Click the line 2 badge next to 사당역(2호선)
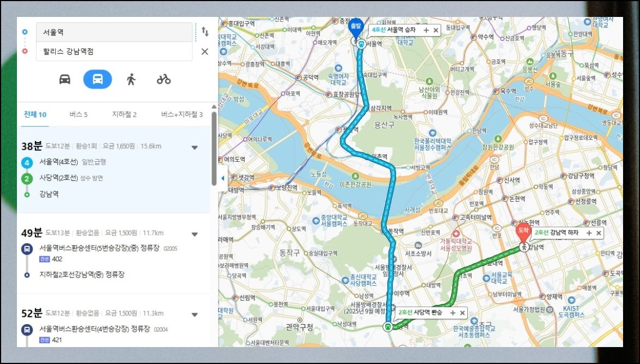Screen dimensions: 640x364 coord(27,179)
